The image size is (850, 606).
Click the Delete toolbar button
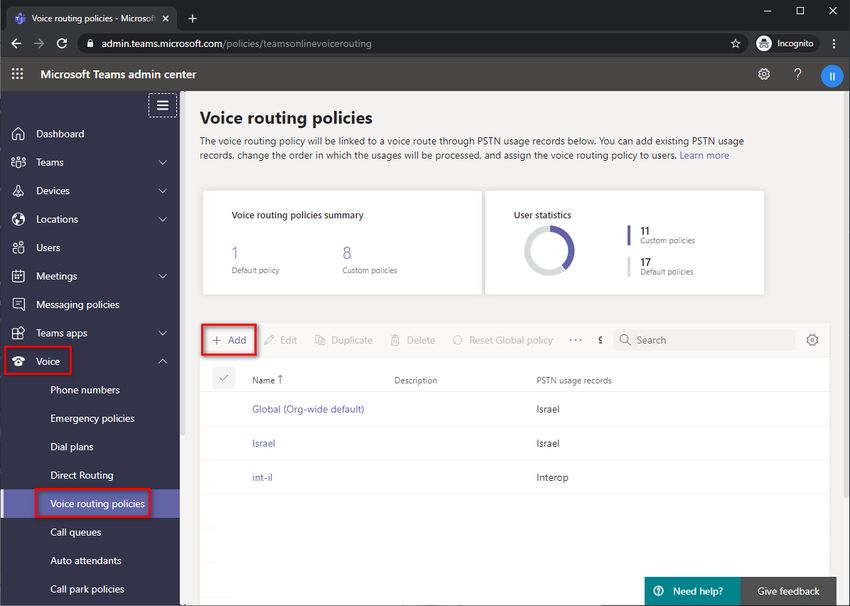pyautogui.click(x=413, y=340)
